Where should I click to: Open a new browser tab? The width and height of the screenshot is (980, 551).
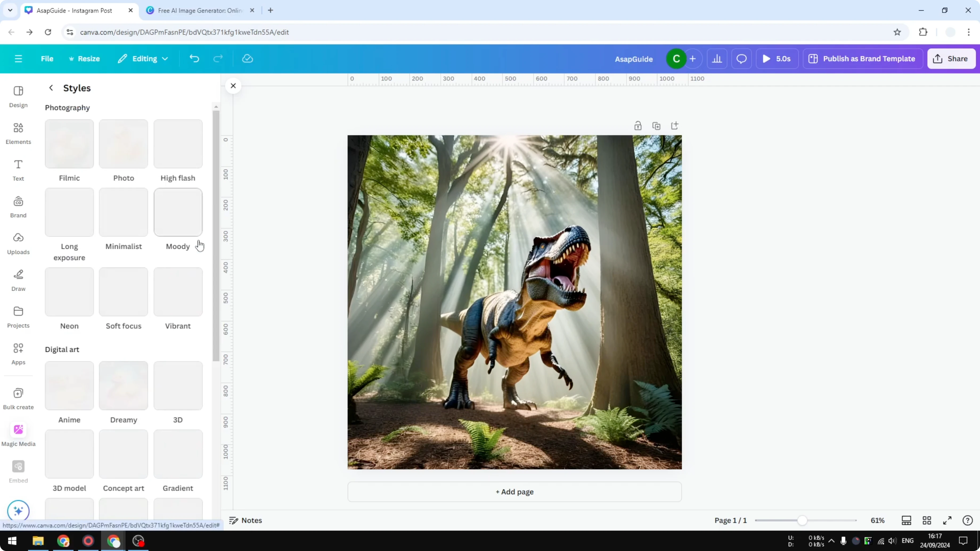pyautogui.click(x=271, y=10)
